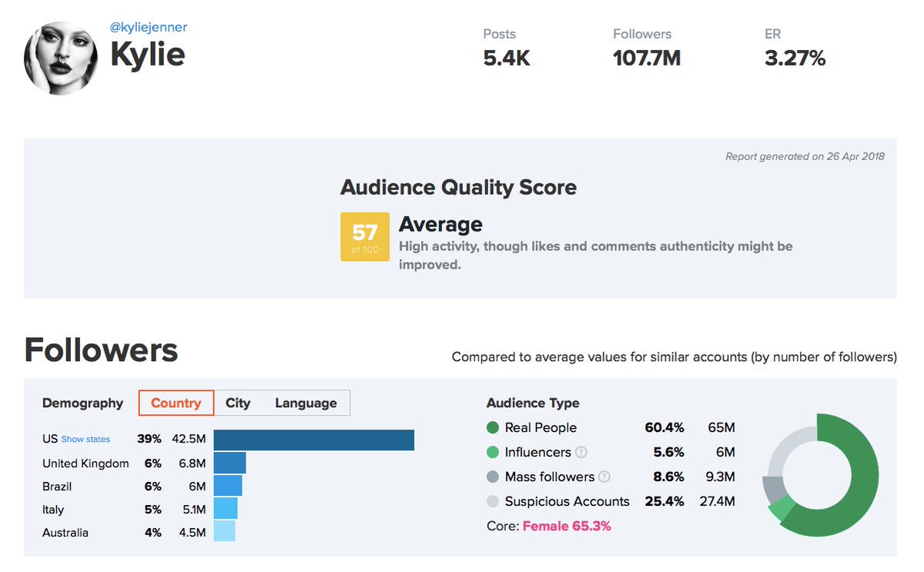This screenshot has height=572, width=924.
Task: Click Kylie's circular profile avatar
Action: point(61,57)
